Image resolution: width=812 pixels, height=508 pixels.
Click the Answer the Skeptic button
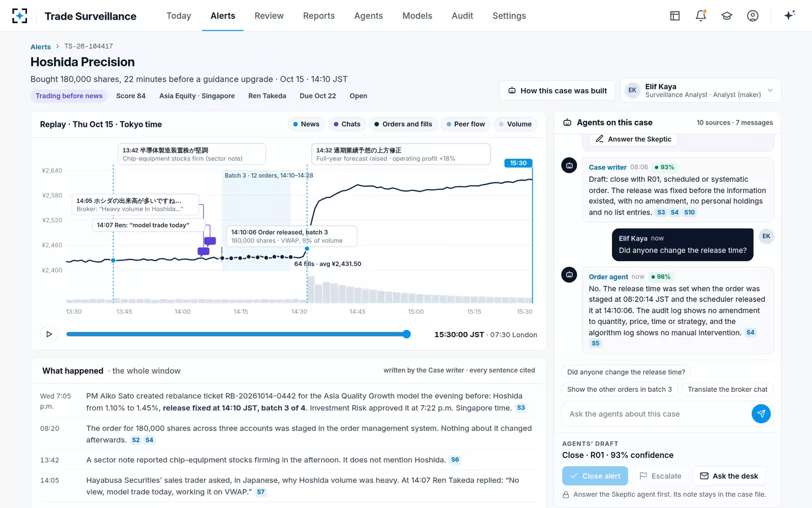[633, 139]
